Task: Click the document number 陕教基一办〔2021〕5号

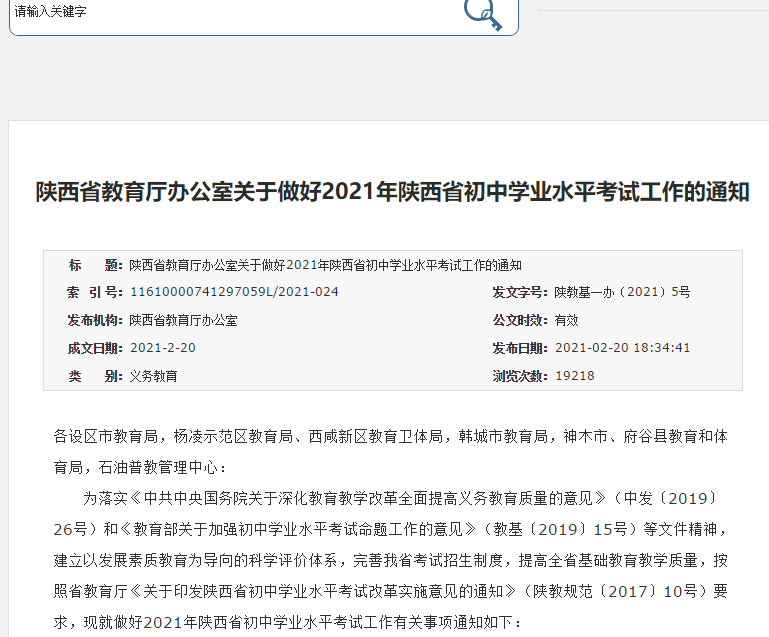Action: tap(622, 292)
